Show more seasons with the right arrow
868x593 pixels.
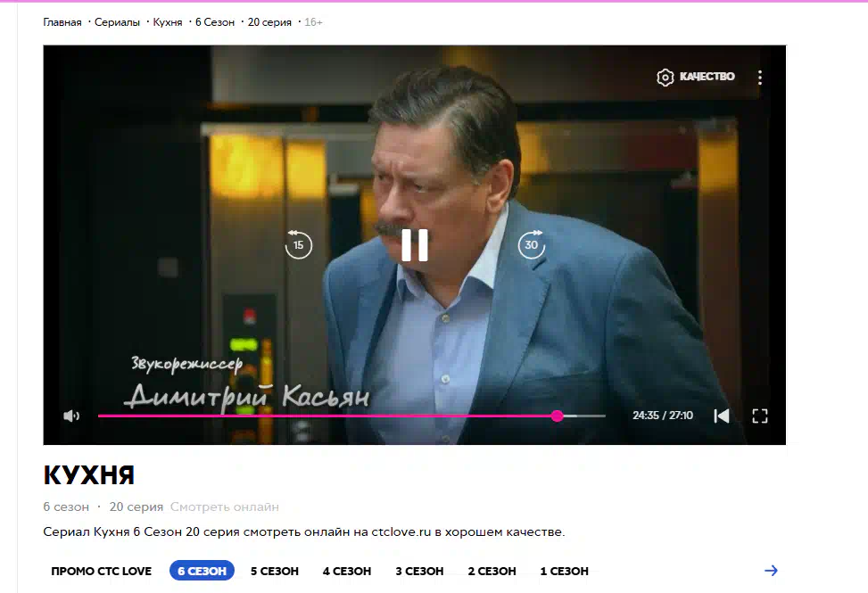pos(771,571)
